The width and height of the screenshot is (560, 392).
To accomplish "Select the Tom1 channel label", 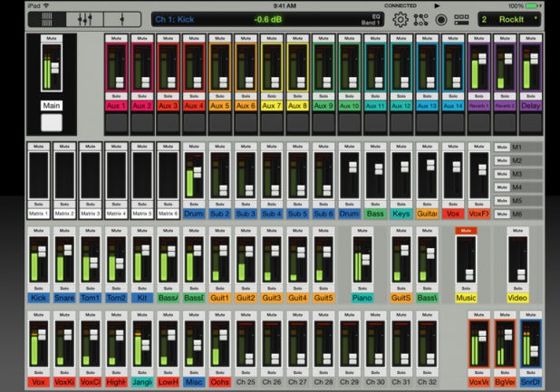I will click(x=91, y=298).
